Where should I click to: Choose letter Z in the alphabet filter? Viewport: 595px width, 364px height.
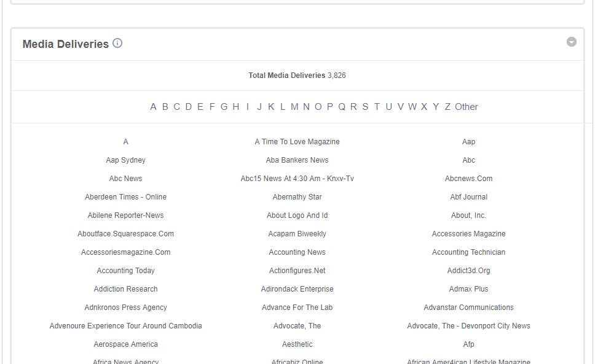pyautogui.click(x=447, y=107)
